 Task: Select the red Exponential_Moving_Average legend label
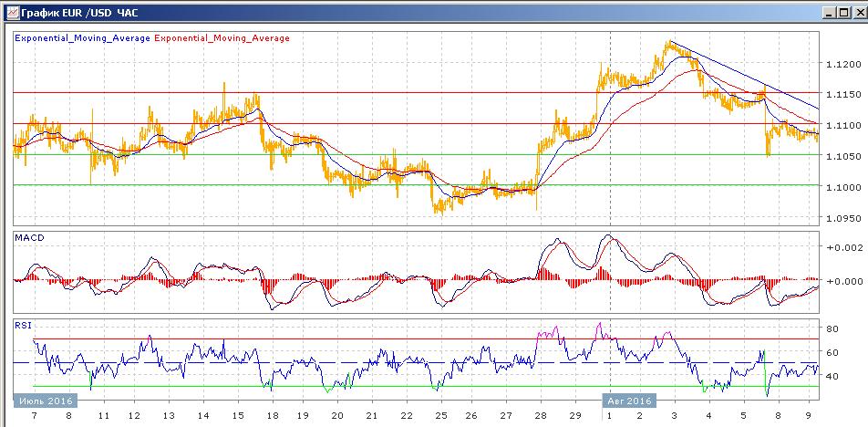[x=222, y=38]
